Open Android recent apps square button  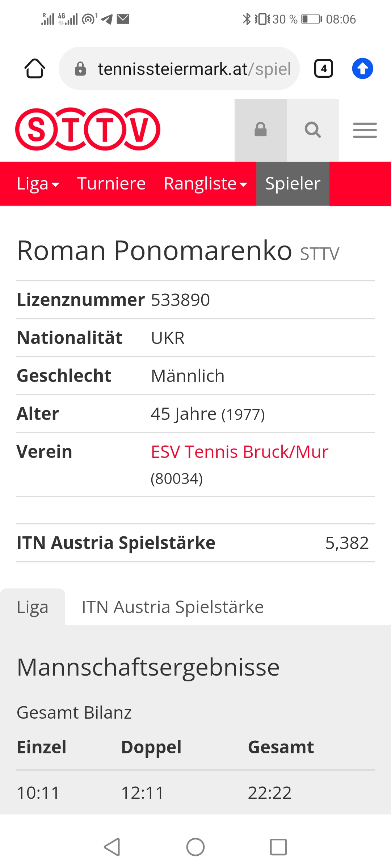(278, 847)
